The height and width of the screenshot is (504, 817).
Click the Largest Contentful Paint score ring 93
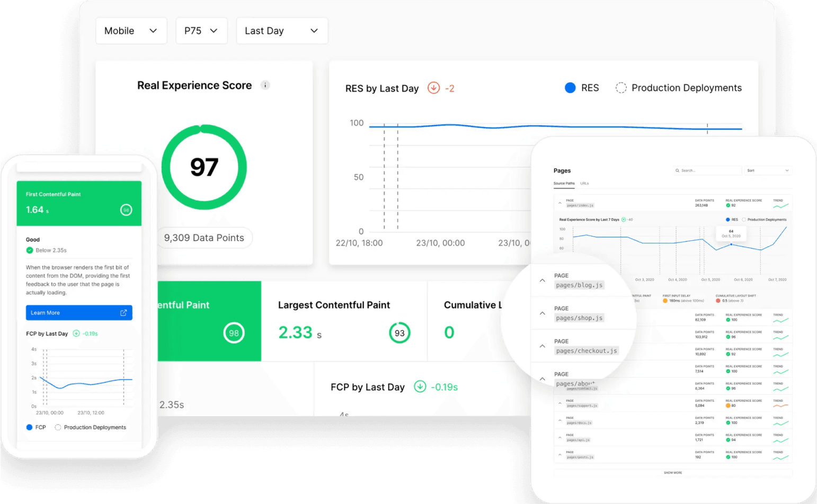click(x=399, y=333)
